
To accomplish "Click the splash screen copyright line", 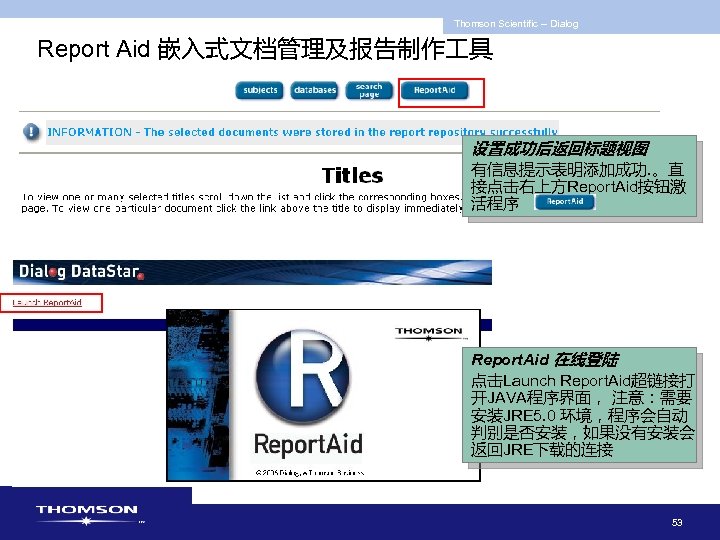I will pos(310,472).
